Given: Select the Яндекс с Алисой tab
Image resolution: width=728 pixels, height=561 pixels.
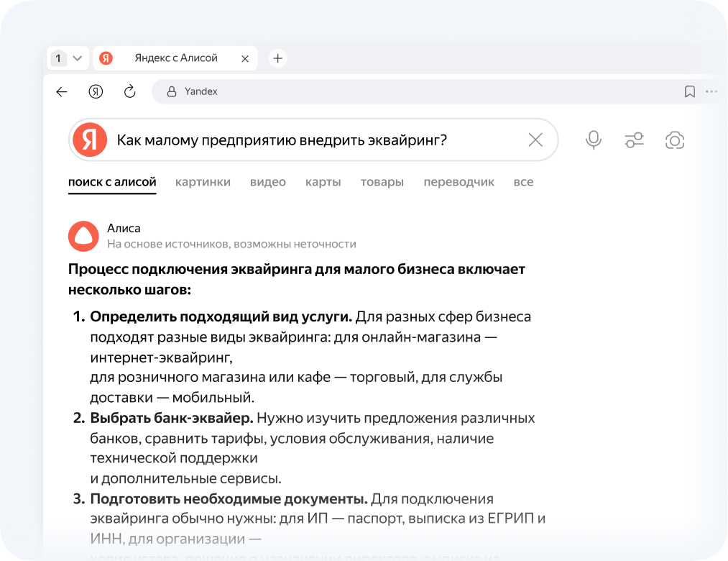Looking at the screenshot, I should 175,58.
